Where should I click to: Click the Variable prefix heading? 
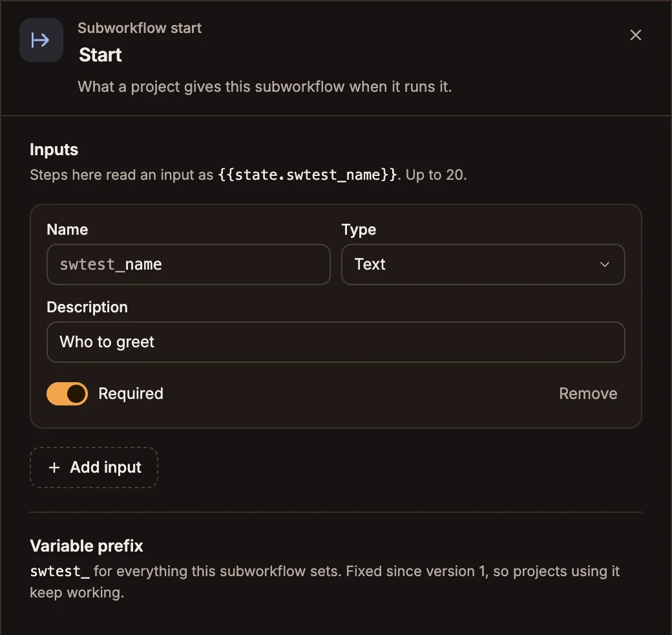pos(87,546)
